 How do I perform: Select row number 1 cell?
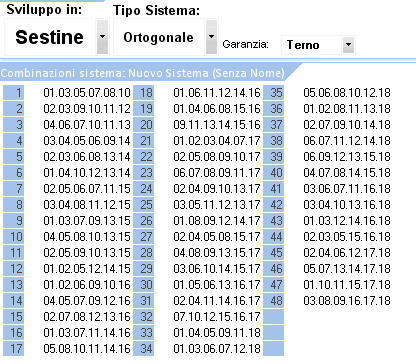pyautogui.click(x=14, y=92)
